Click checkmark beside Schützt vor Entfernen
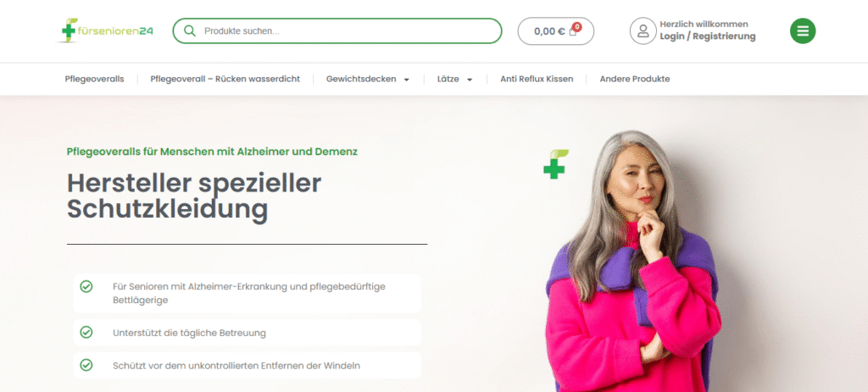The height and width of the screenshot is (392, 868). (86, 365)
